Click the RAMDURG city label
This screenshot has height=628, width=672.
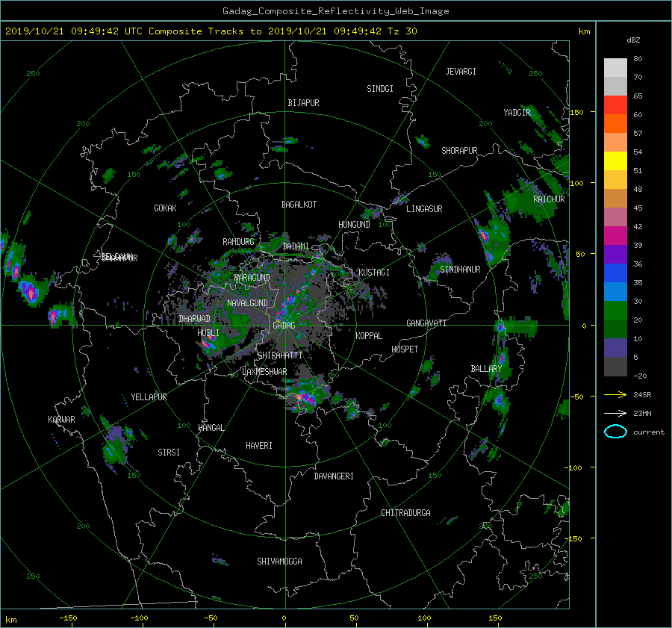pyautogui.click(x=238, y=242)
